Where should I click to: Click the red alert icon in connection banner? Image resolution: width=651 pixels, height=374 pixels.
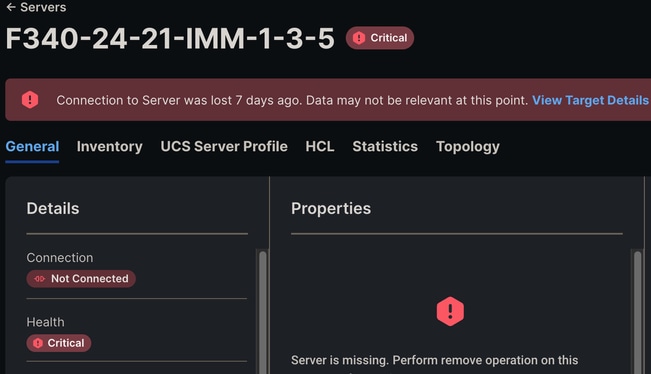pyautogui.click(x=30, y=100)
